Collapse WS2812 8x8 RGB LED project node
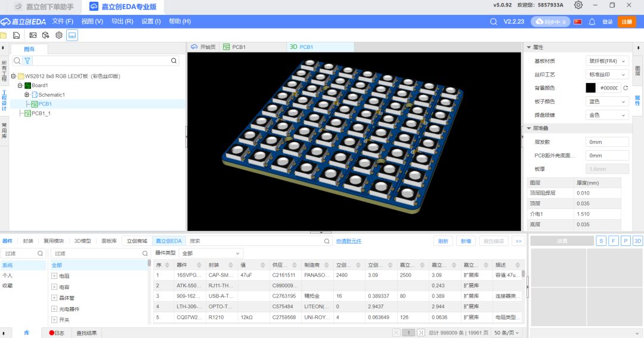This screenshot has height=338, width=644. (x=14, y=76)
